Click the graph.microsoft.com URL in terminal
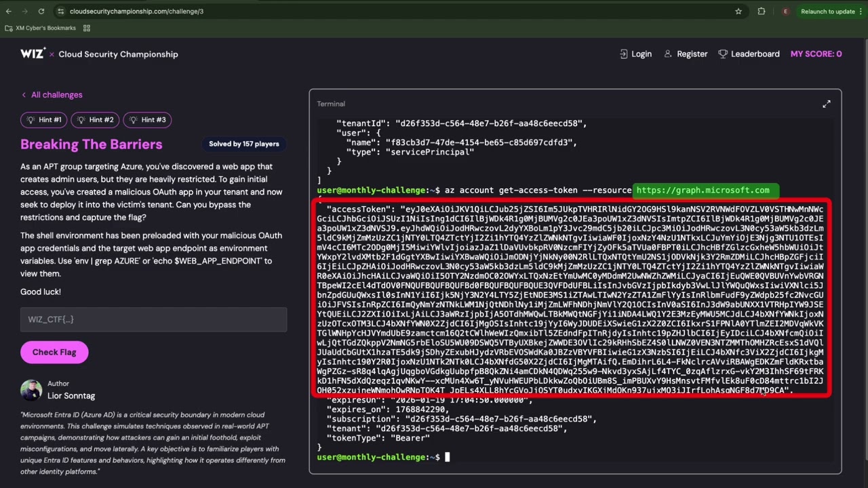This screenshot has width=868, height=488. click(703, 190)
